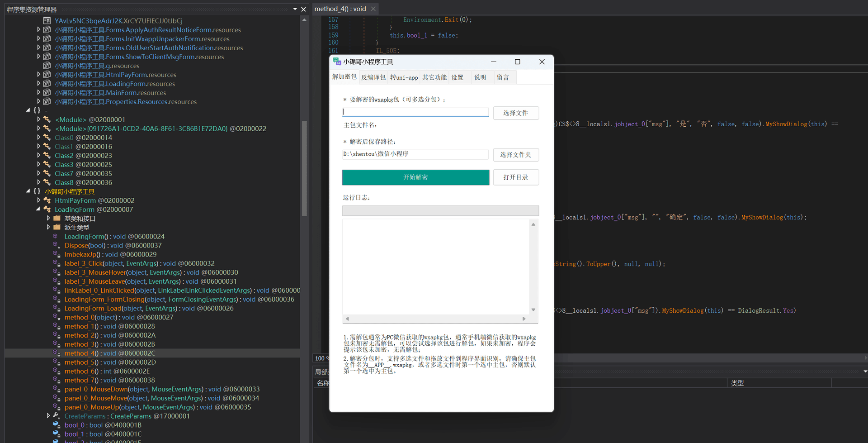Viewport: 868px width, 443px height.
Task: Switch to the 反编译包 tab
Action: pos(373,77)
